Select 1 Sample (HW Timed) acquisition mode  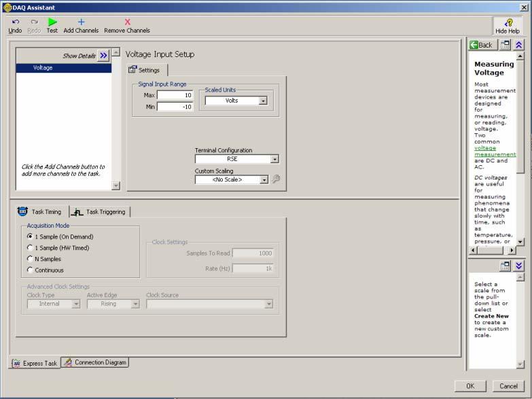pos(30,247)
